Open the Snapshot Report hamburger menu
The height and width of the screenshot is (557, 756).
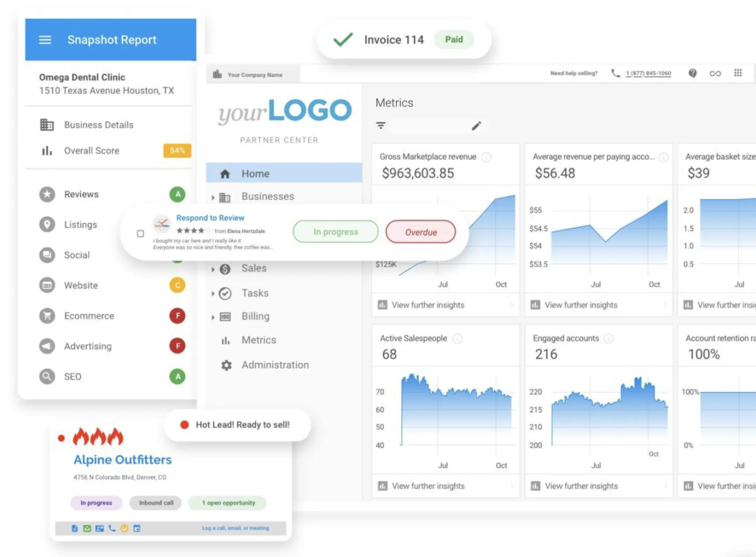point(45,40)
